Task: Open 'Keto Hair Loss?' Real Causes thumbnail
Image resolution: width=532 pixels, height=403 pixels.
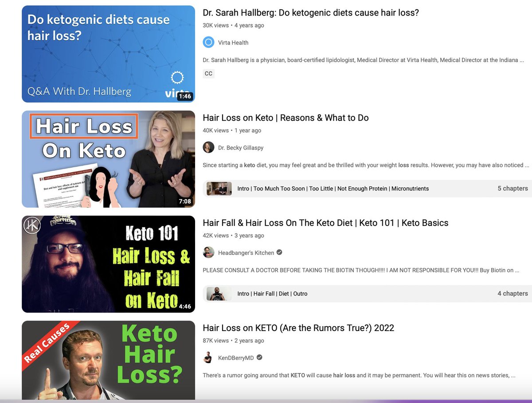Action: [x=108, y=360]
